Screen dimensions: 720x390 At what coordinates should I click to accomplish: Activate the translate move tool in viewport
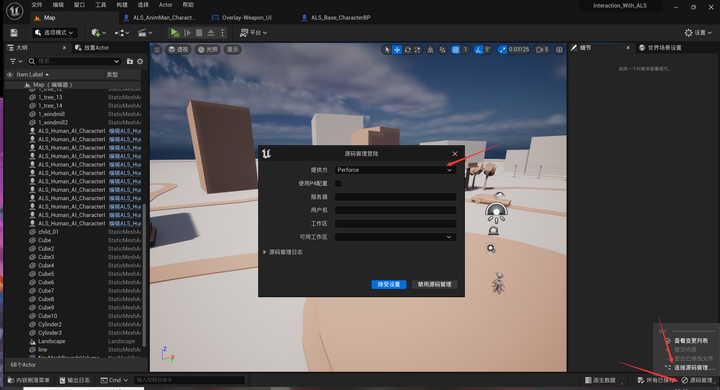click(397, 50)
